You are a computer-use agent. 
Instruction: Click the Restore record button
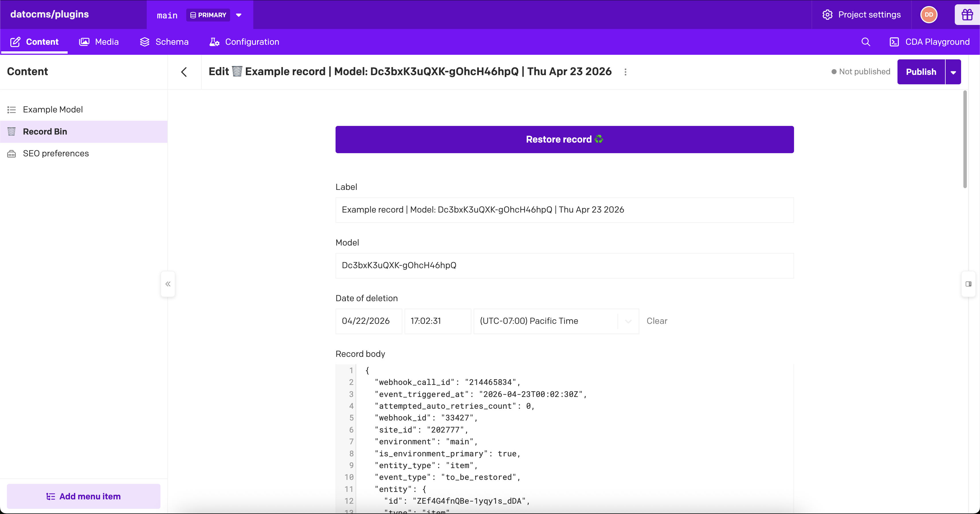click(x=564, y=139)
